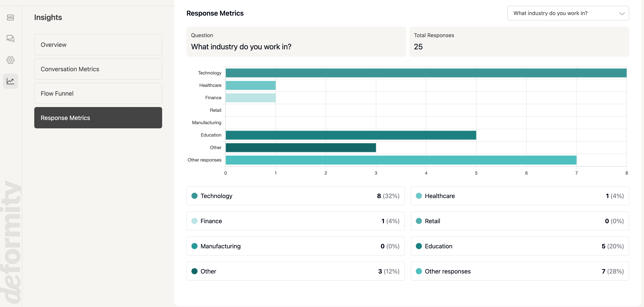Select the form fields icon at sidebar top
The width and height of the screenshot is (644, 307).
(x=10, y=18)
